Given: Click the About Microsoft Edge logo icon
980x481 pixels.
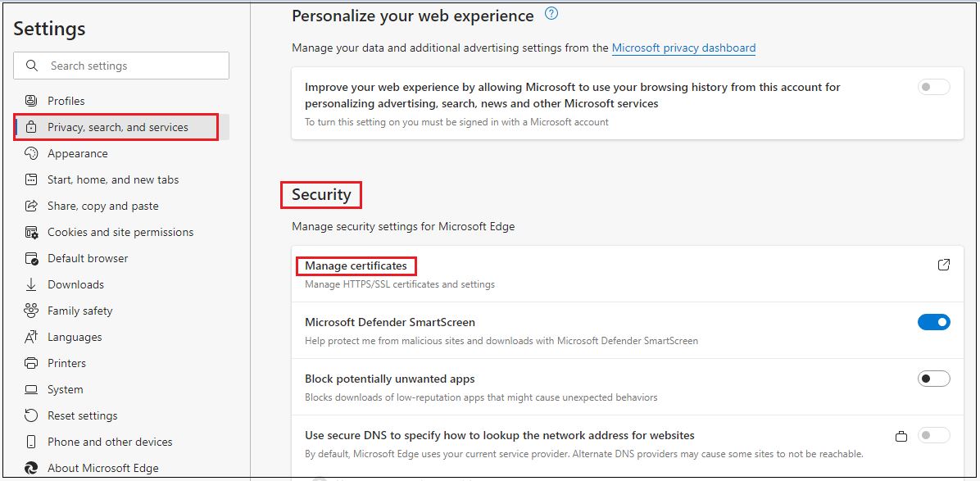Looking at the screenshot, I should 31,468.
